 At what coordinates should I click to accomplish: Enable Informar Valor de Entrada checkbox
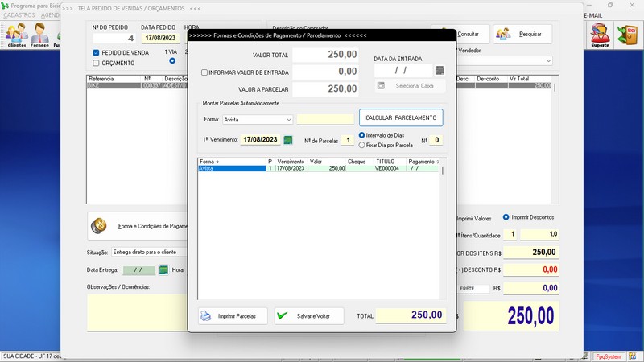pyautogui.click(x=204, y=72)
